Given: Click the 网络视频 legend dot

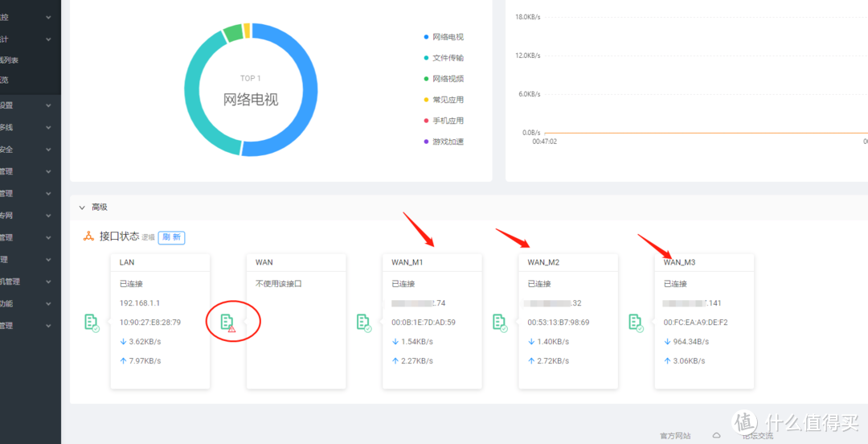Looking at the screenshot, I should coord(426,79).
